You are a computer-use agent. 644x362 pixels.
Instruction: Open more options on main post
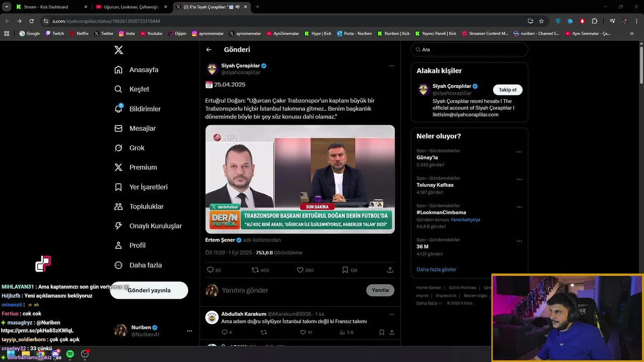point(391,66)
